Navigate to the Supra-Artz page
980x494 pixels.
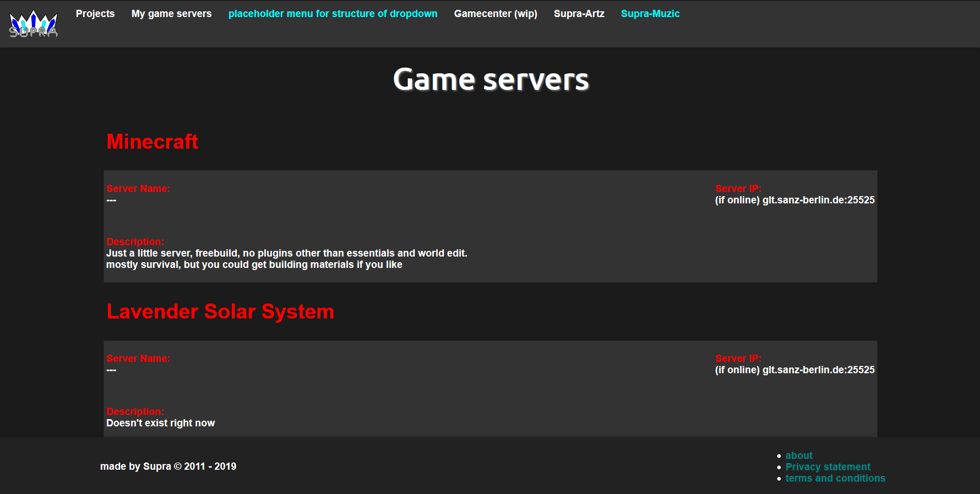click(579, 14)
